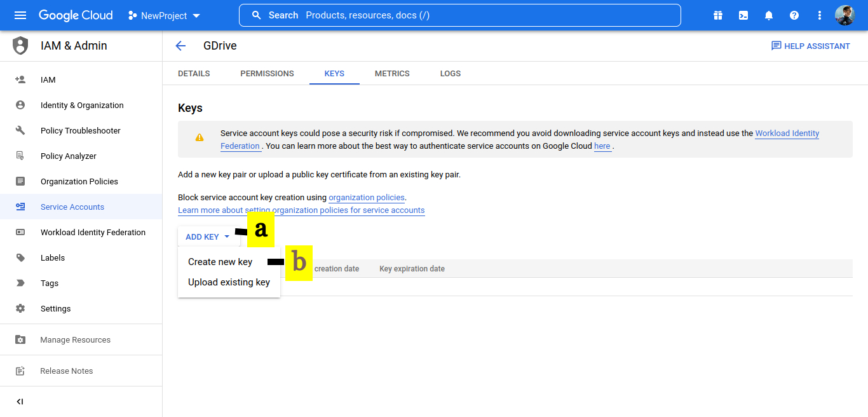Screen dimensions: 868x417
Task: Open Identity & Organization page
Action: pyautogui.click(x=81, y=105)
